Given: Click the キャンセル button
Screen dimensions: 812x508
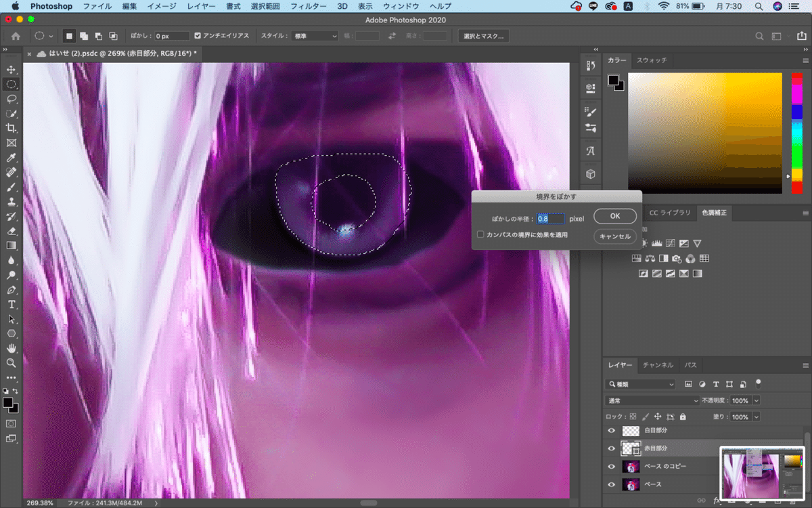Looking at the screenshot, I should (614, 236).
